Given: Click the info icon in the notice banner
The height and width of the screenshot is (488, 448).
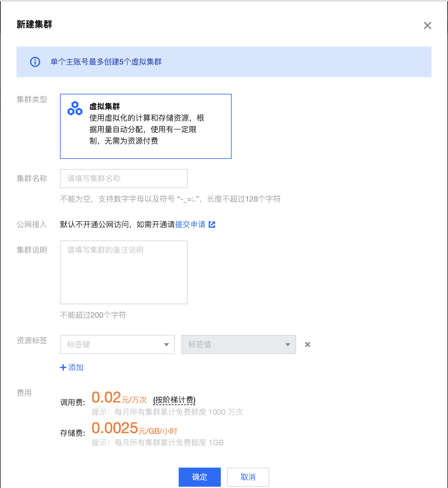Looking at the screenshot, I should click(35, 62).
